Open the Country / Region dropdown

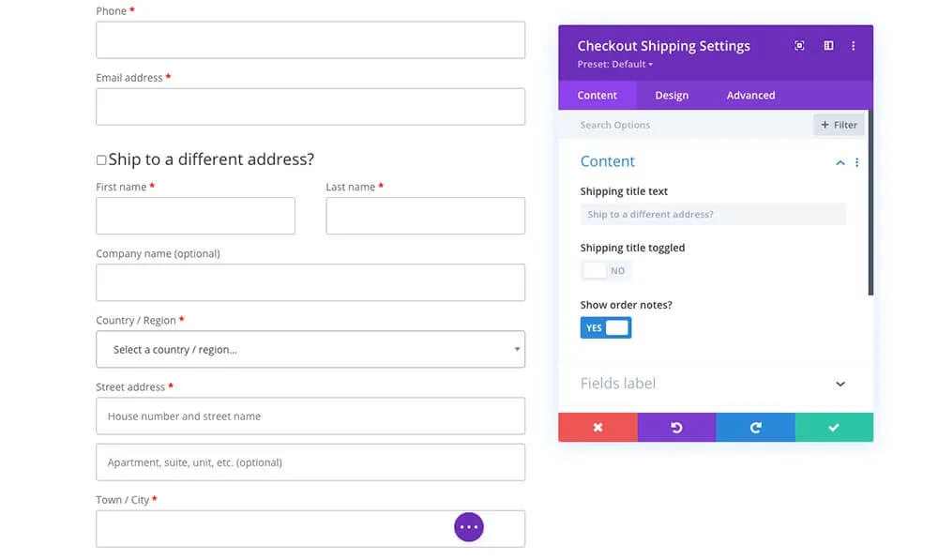coord(310,349)
